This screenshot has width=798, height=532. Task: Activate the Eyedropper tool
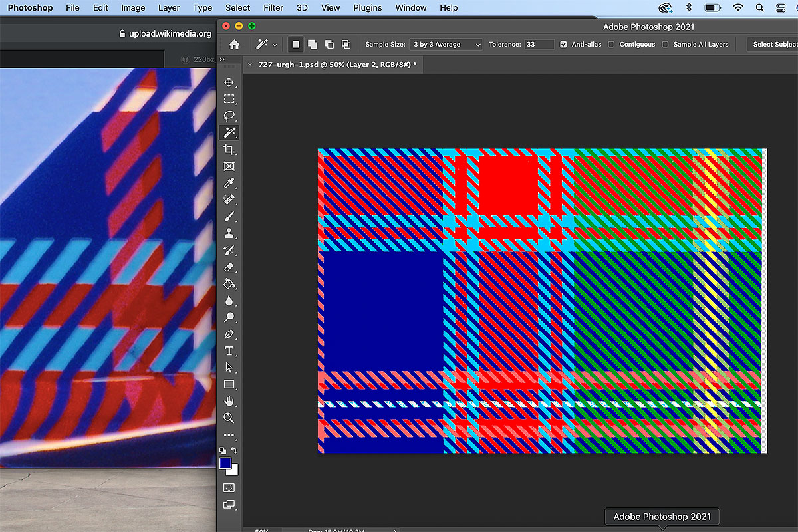(229, 183)
